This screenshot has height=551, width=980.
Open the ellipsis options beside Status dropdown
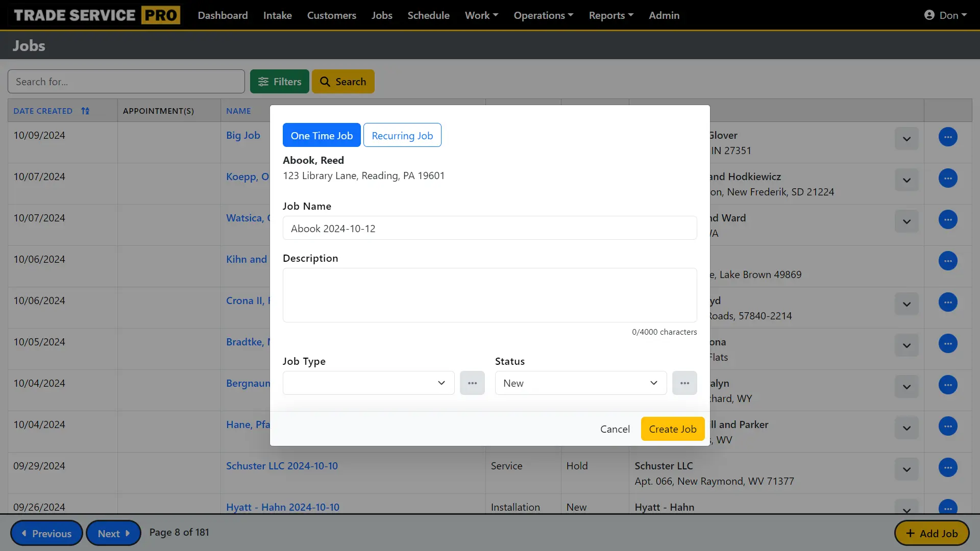point(684,383)
